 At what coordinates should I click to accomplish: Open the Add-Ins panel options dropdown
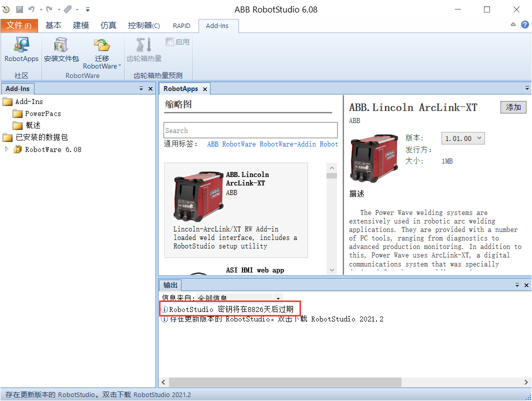click(141, 89)
